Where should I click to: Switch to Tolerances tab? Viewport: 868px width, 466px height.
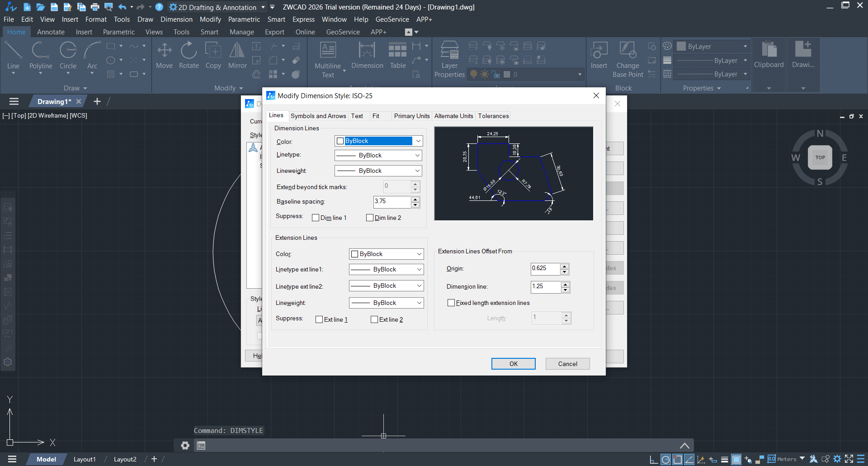(x=493, y=116)
